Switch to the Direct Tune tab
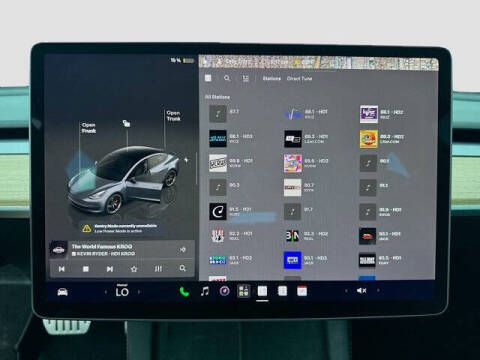 pyautogui.click(x=299, y=79)
